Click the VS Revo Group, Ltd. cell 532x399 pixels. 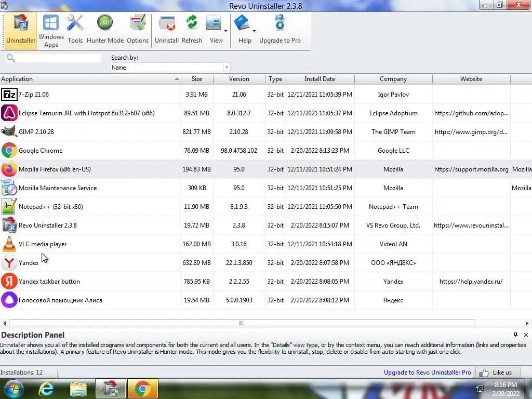point(393,225)
